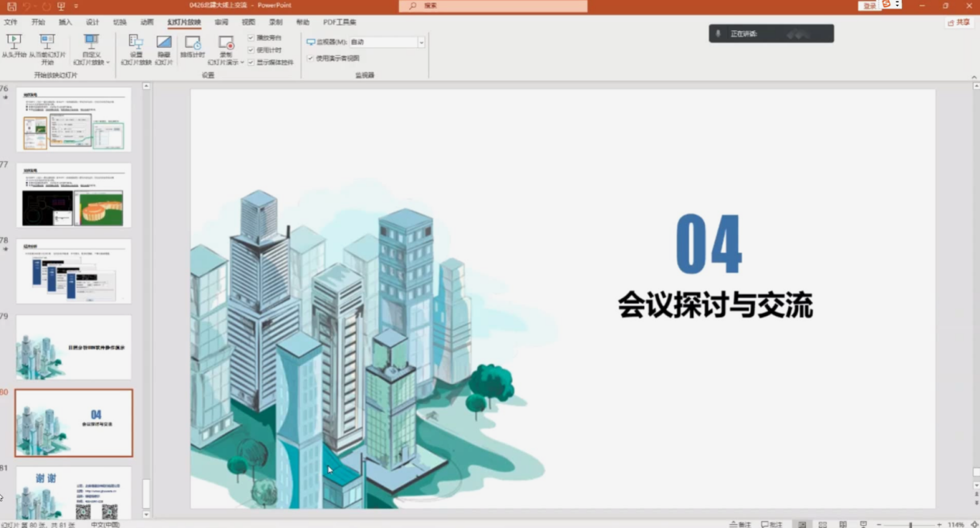Open the Animations (动画) ribbon tab
Image resolution: width=980 pixels, height=528 pixels.
147,22
